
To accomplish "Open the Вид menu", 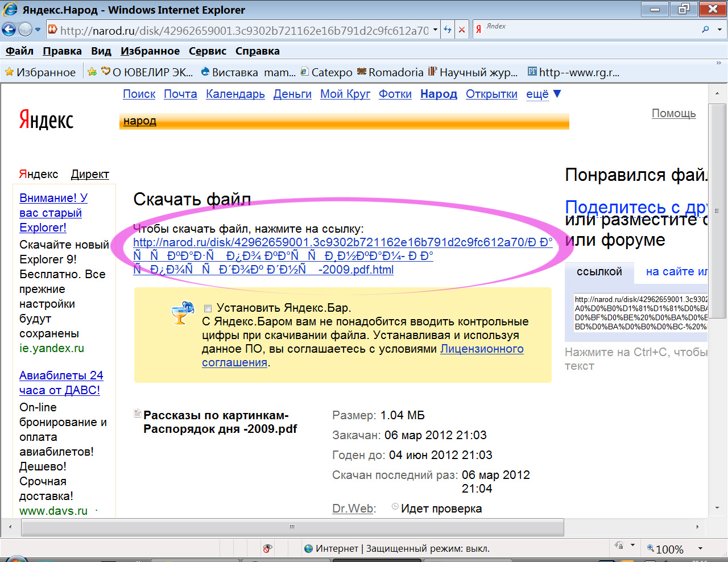I will point(101,51).
